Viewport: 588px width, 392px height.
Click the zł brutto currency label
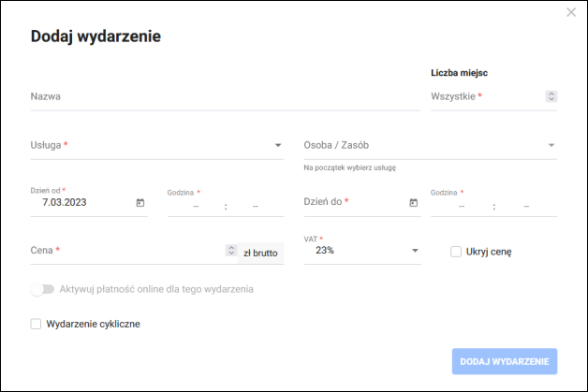tap(259, 252)
